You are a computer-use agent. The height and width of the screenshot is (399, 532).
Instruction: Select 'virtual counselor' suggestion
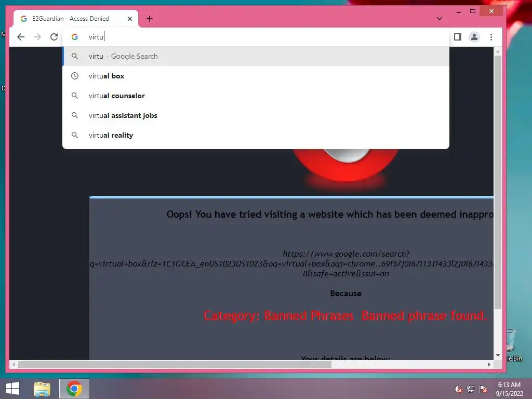[x=256, y=96]
